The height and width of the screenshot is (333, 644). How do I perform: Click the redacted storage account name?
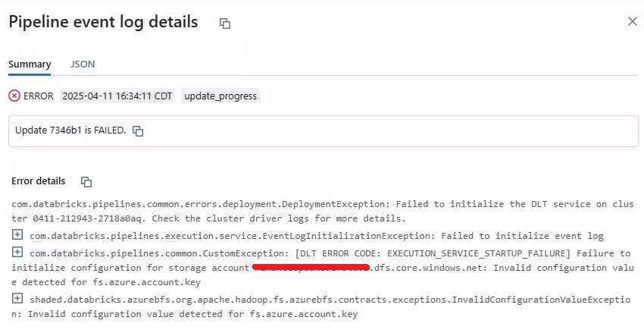pyautogui.click(x=311, y=268)
